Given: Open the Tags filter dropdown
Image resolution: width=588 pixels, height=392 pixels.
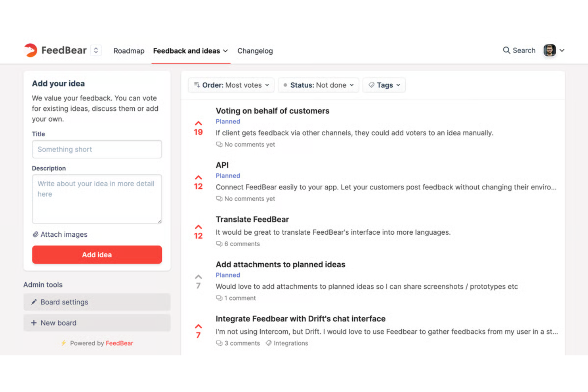Looking at the screenshot, I should coord(384,85).
